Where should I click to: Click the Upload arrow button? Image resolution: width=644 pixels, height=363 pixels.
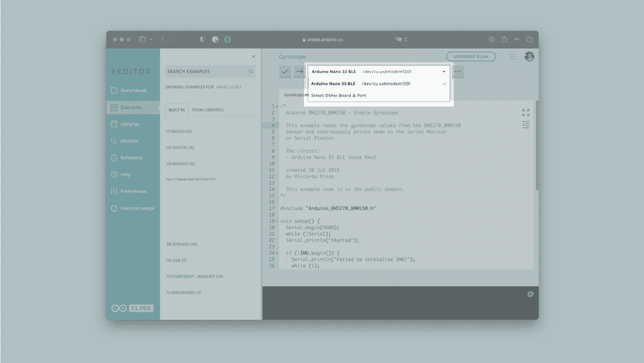[x=300, y=72]
